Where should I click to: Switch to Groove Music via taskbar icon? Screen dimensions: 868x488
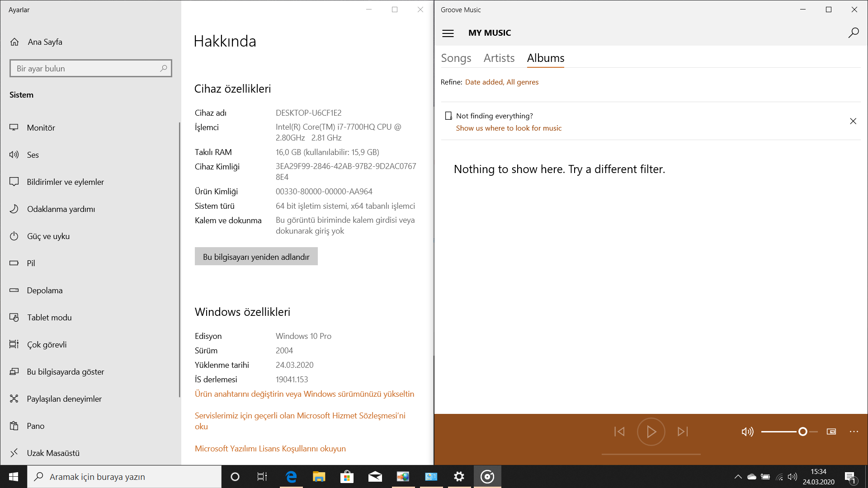tap(487, 476)
